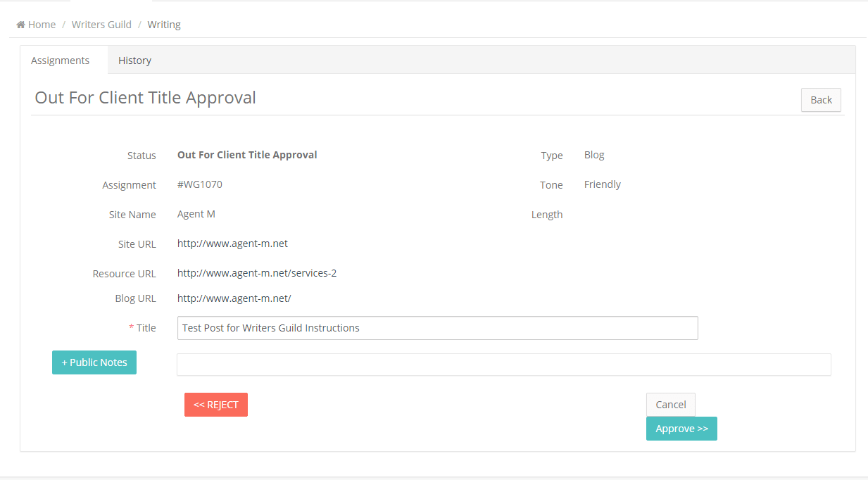Open the History tab
This screenshot has height=480, width=868.
pos(134,61)
